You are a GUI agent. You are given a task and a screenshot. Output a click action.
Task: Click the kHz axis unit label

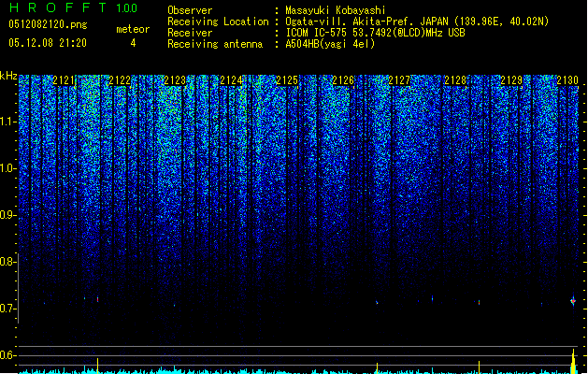(x=8, y=76)
